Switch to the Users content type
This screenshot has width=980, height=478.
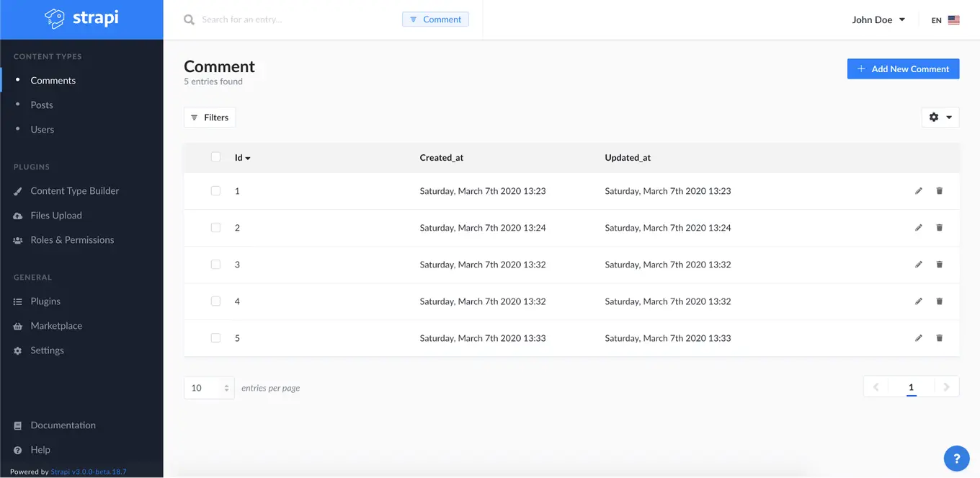[42, 129]
